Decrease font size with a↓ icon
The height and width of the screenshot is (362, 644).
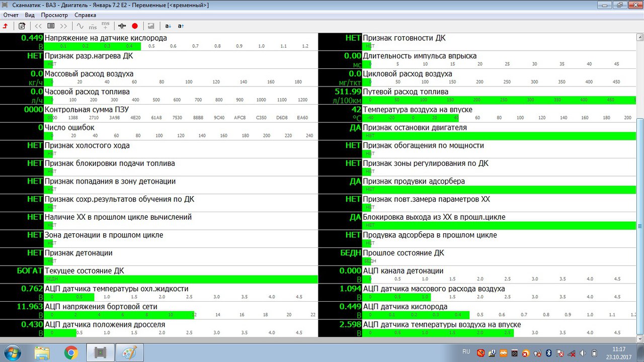click(168, 26)
